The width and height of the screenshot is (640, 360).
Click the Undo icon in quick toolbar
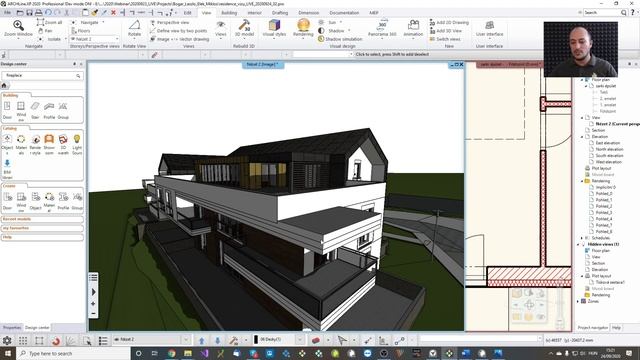(48, 13)
